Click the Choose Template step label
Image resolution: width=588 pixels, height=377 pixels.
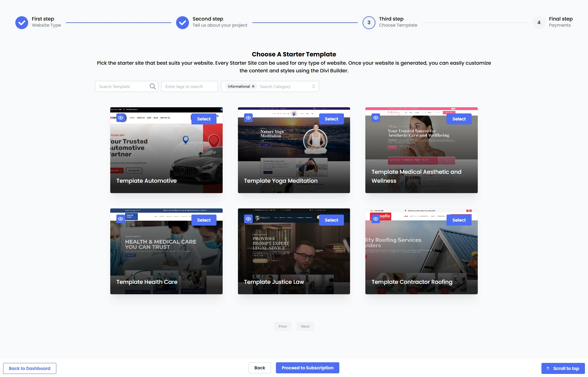(398, 25)
